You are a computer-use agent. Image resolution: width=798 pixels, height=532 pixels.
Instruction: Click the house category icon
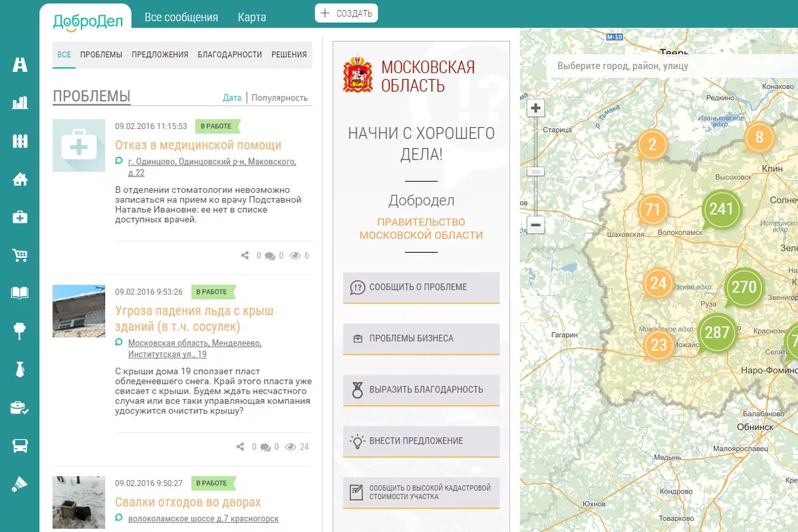[x=19, y=178]
